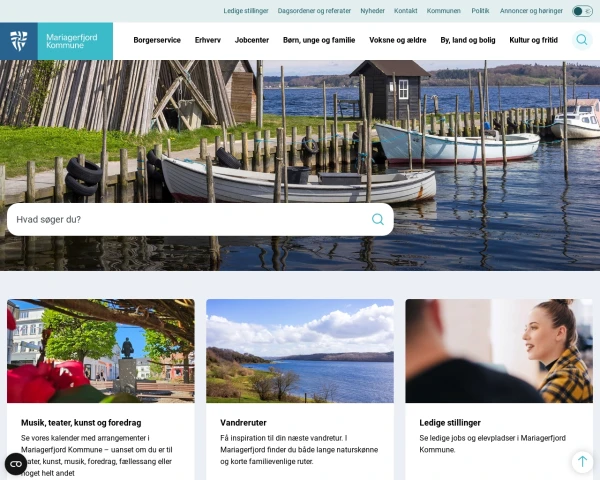
Task: Focus the 'Hvad søger du?' search field
Action: click(189, 219)
